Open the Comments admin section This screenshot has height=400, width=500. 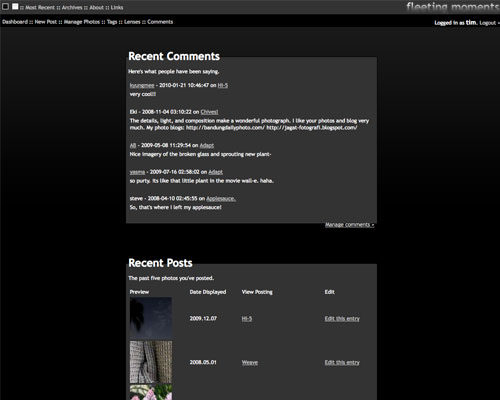(160, 22)
